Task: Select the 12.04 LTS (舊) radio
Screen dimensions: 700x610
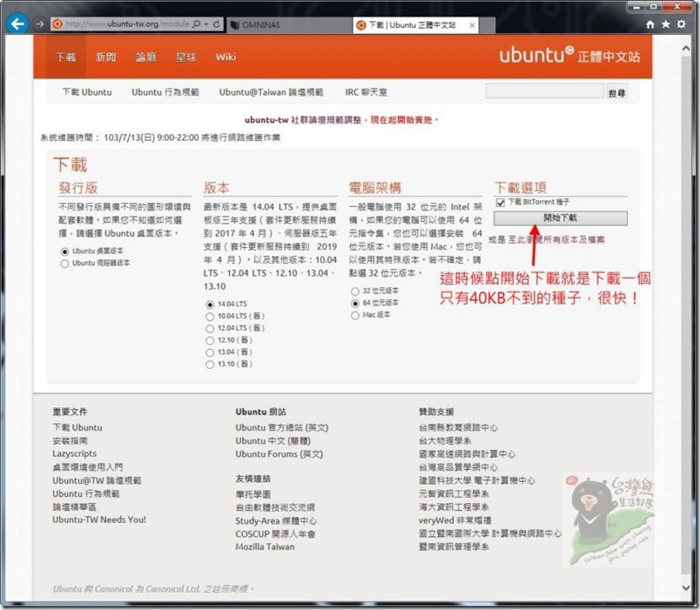Action: (210, 328)
